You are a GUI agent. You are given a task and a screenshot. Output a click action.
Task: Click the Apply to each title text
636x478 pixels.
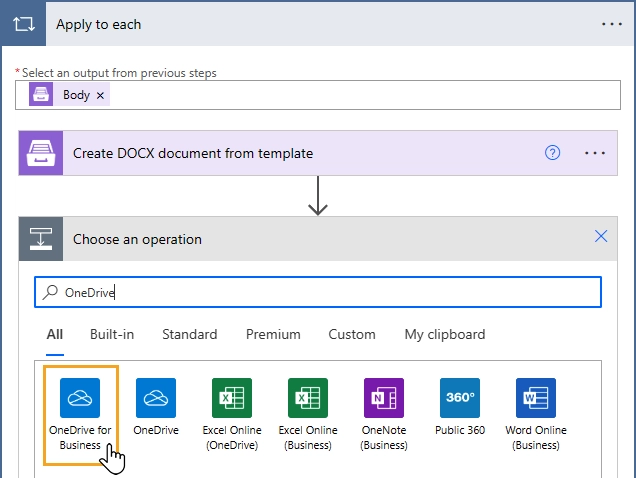coord(99,24)
